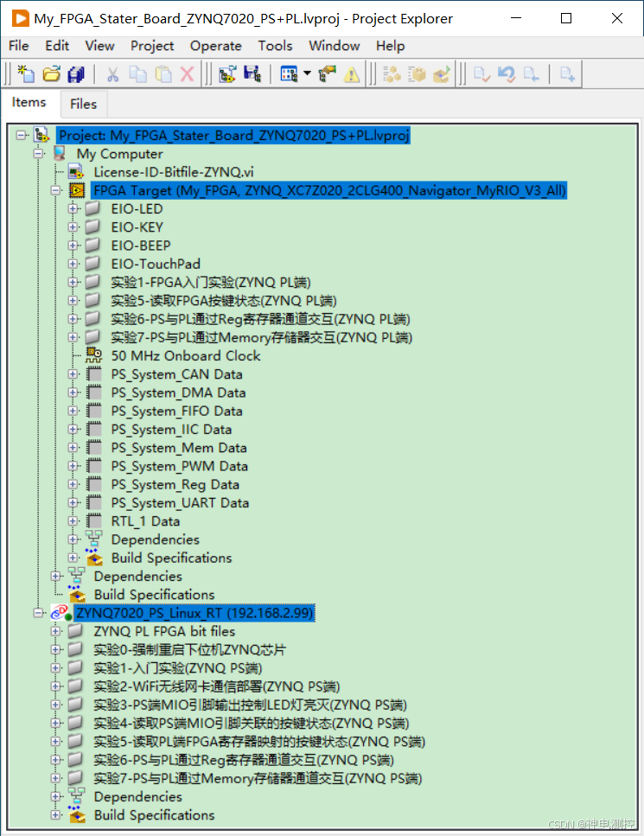Click the Save All toolbar icon
The image size is (644, 836).
tap(76, 73)
